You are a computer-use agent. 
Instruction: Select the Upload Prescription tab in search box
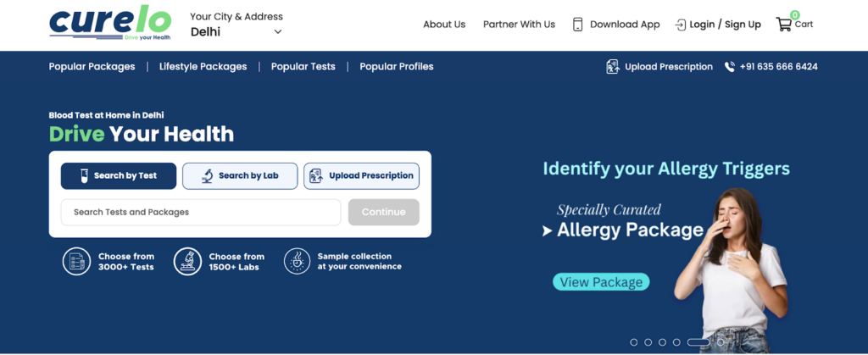[361, 176]
